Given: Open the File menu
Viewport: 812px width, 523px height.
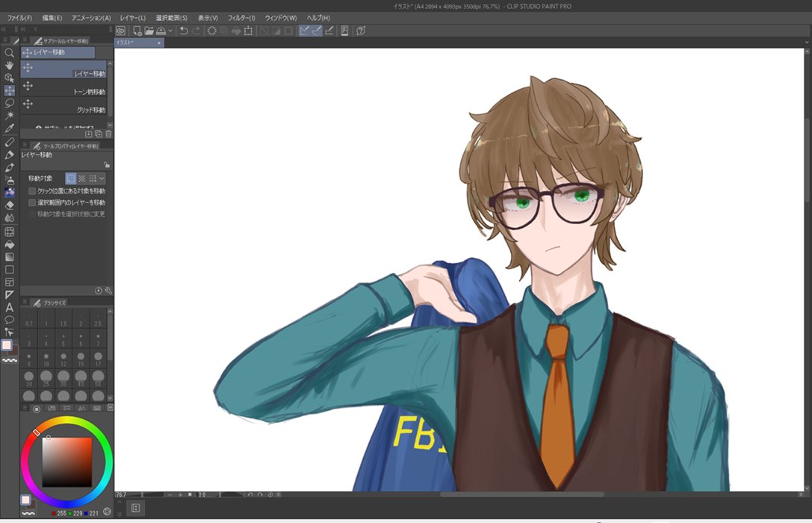Looking at the screenshot, I should tap(19, 18).
